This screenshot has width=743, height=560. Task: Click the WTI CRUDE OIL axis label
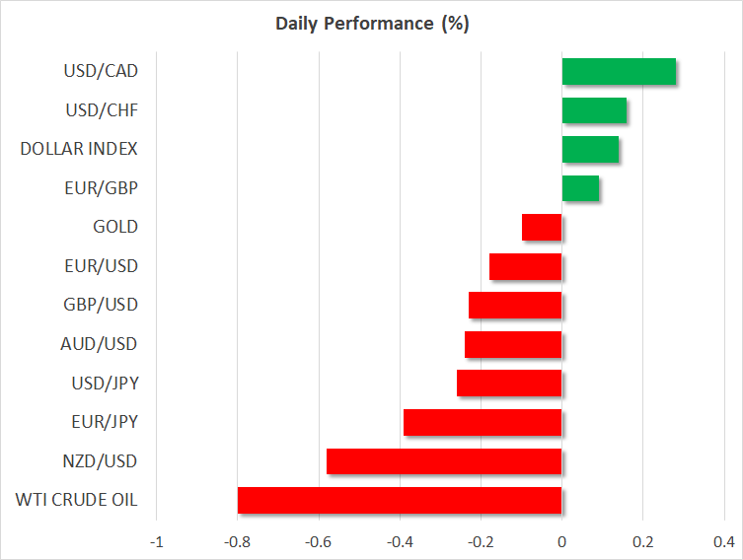click(77, 500)
